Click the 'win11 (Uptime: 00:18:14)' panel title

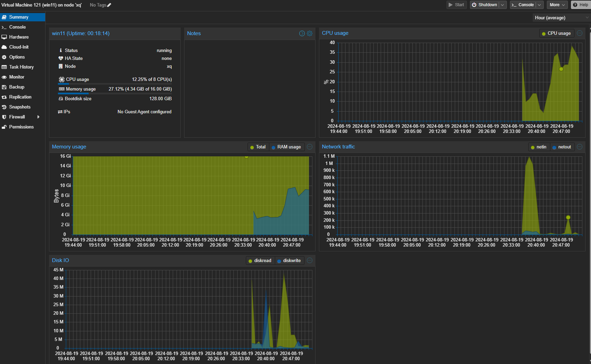81,33
